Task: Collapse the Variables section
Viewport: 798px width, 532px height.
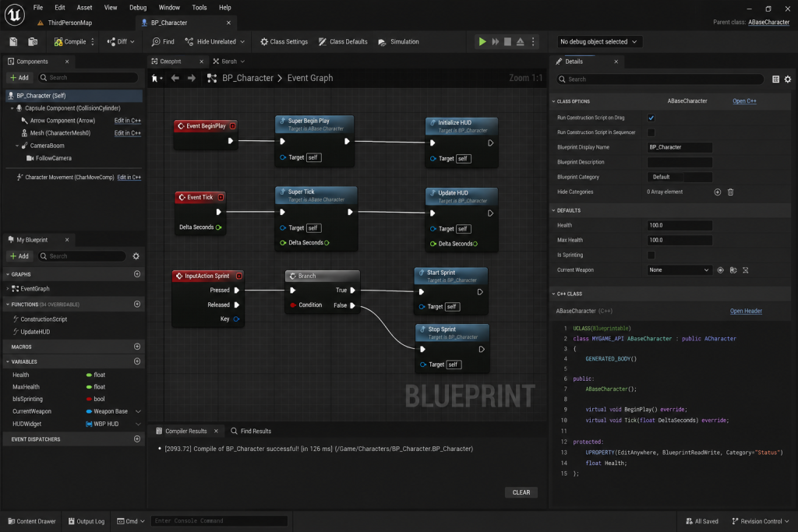Action: pyautogui.click(x=8, y=362)
